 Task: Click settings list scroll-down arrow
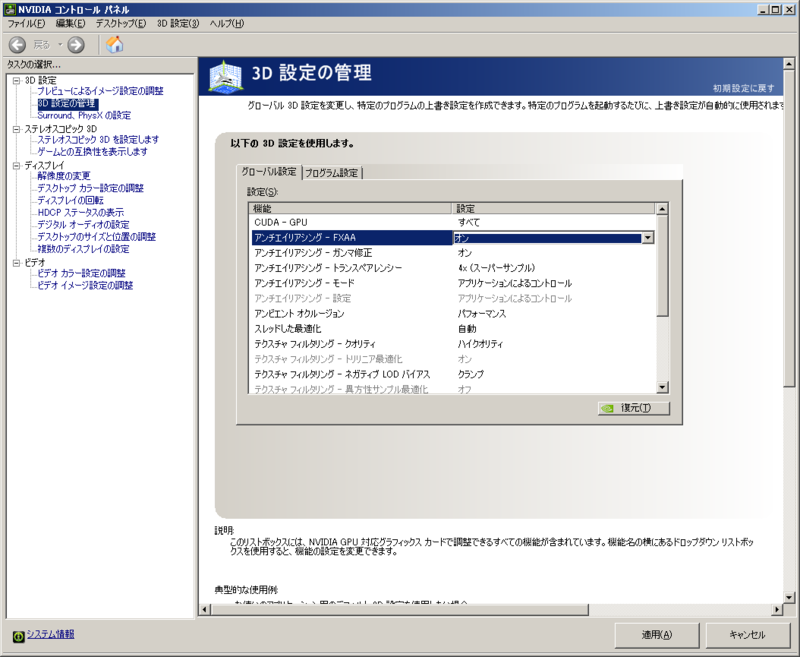[x=662, y=387]
